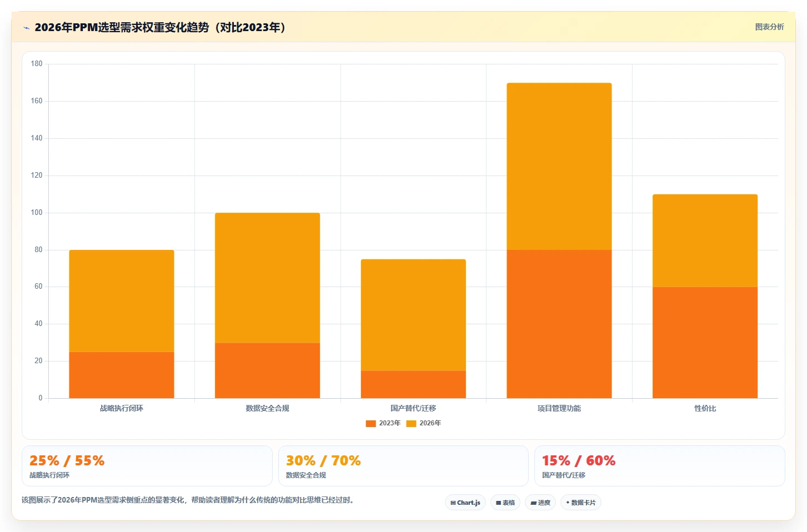This screenshot has width=807, height=532.
Task: Click the 25% / 55% stat value
Action: click(x=67, y=461)
